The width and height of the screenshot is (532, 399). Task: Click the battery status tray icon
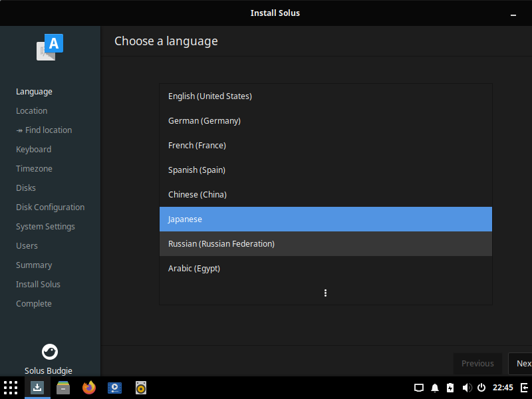pos(450,388)
